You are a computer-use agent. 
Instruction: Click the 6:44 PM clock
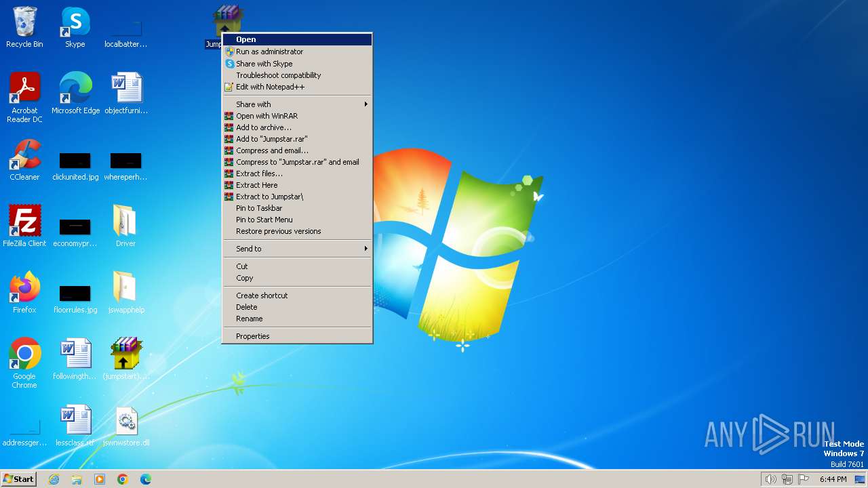coord(833,479)
